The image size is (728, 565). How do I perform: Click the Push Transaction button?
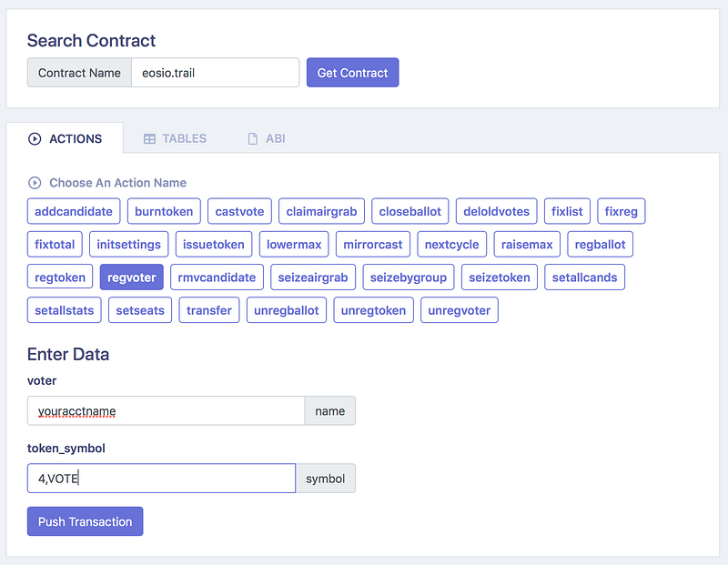(x=85, y=521)
